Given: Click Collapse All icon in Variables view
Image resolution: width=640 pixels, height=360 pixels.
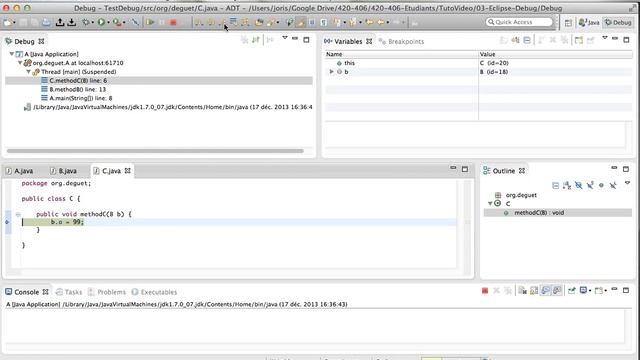Looking at the screenshot, I should pos(527,40).
